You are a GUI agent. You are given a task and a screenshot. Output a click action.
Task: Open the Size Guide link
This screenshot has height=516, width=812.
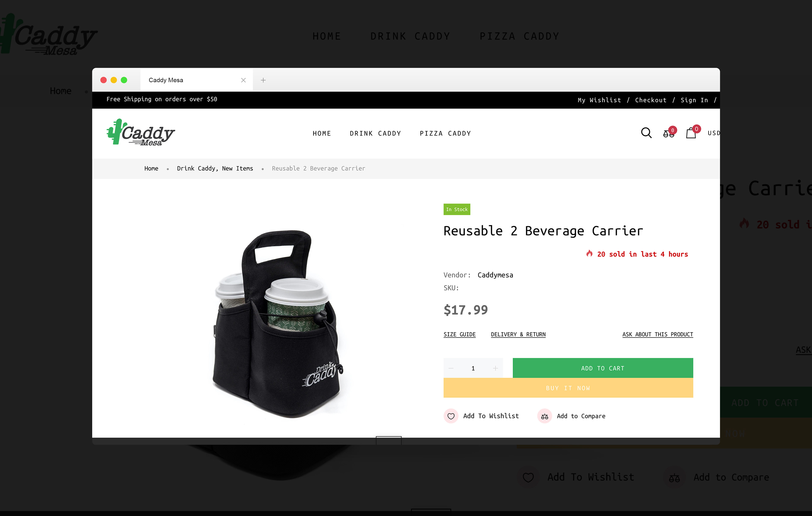tap(459, 334)
